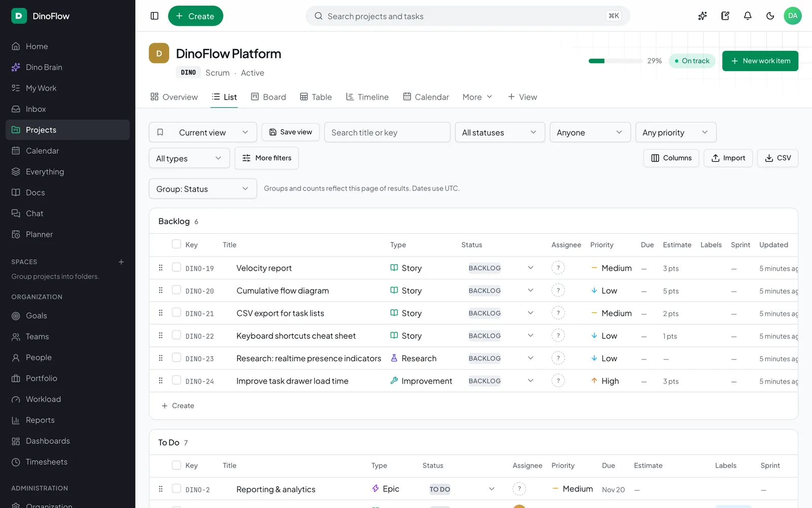812x508 pixels.
Task: Expand status dropdown for Cumulative flow diagram
Action: (x=530, y=290)
